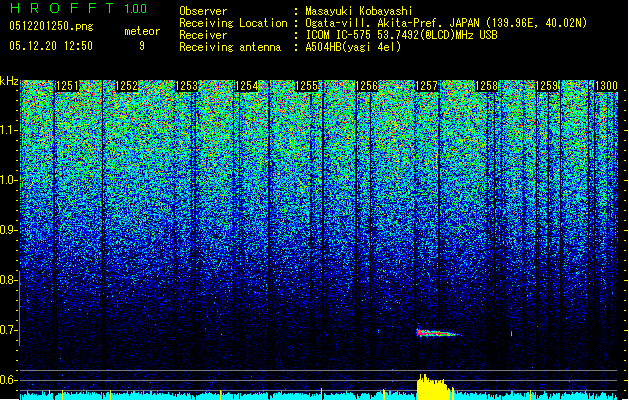Image resolution: width=629 pixels, height=400 pixels.
Task: Click the 1256 time marker
Action: tap(366, 86)
